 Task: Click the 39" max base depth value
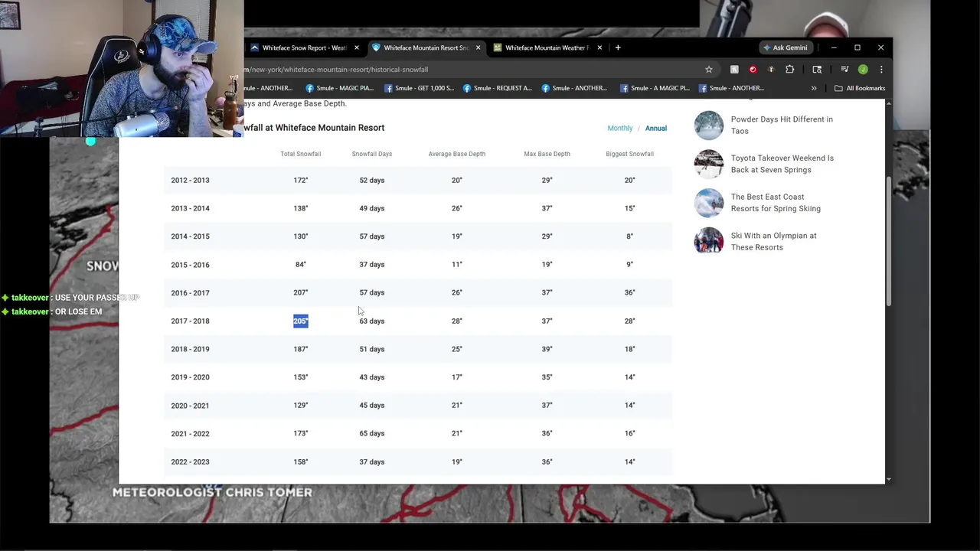[x=547, y=349]
